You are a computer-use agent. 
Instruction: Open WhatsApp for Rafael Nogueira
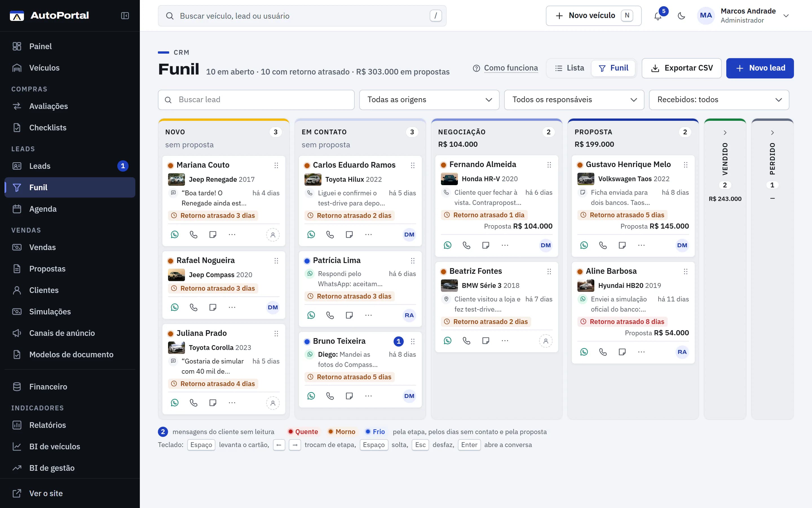[x=175, y=307]
